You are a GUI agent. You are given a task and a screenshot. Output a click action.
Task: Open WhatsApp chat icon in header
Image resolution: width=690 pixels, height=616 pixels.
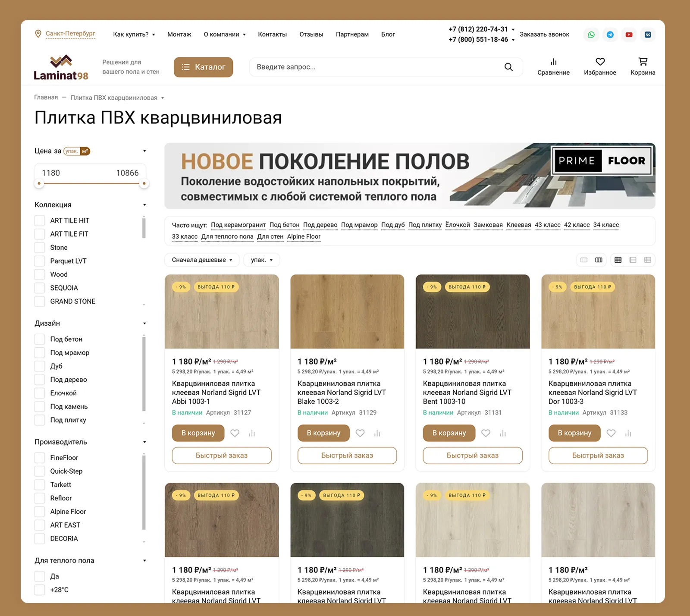591,35
